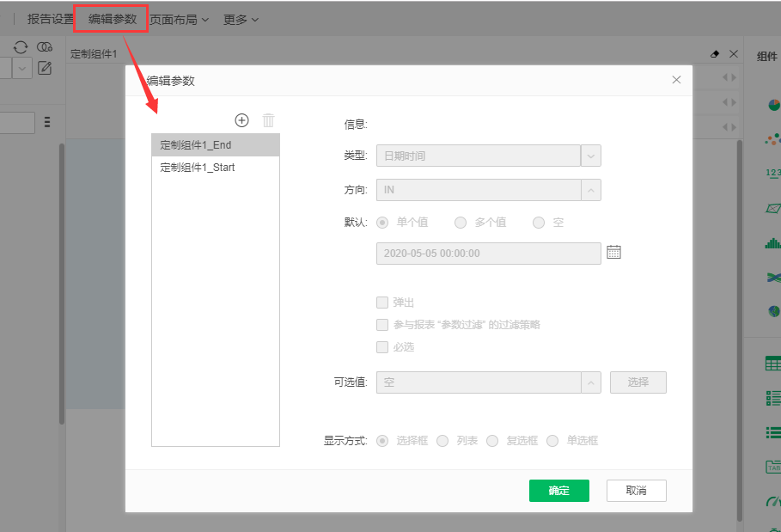Select the crossing lines chart component

pos(773,278)
